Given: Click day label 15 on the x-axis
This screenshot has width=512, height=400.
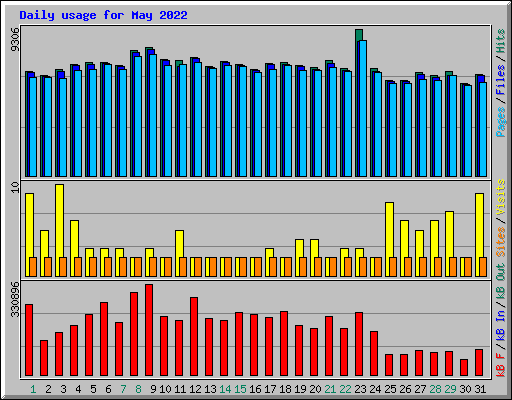Looking at the screenshot, I should (240, 389).
